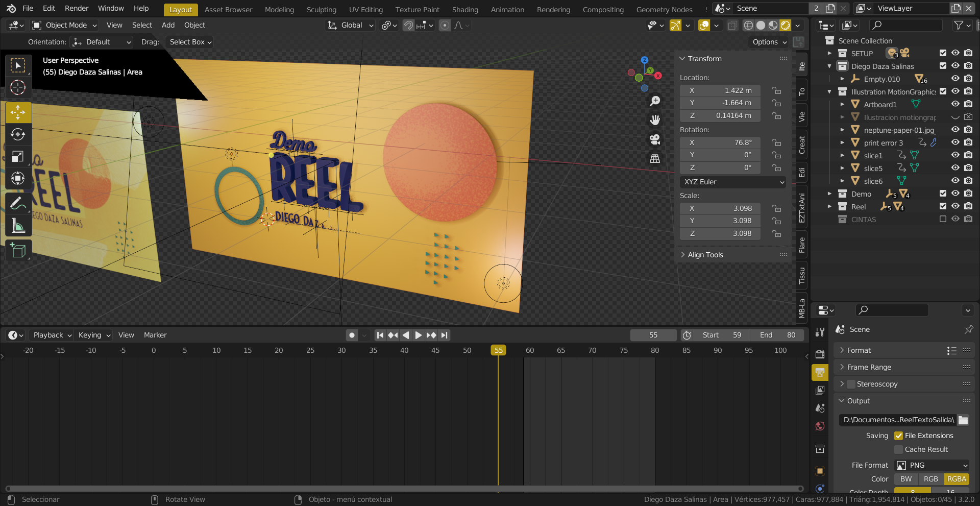This screenshot has height=506, width=980.
Task: Click the pan view hand icon
Action: (x=655, y=120)
